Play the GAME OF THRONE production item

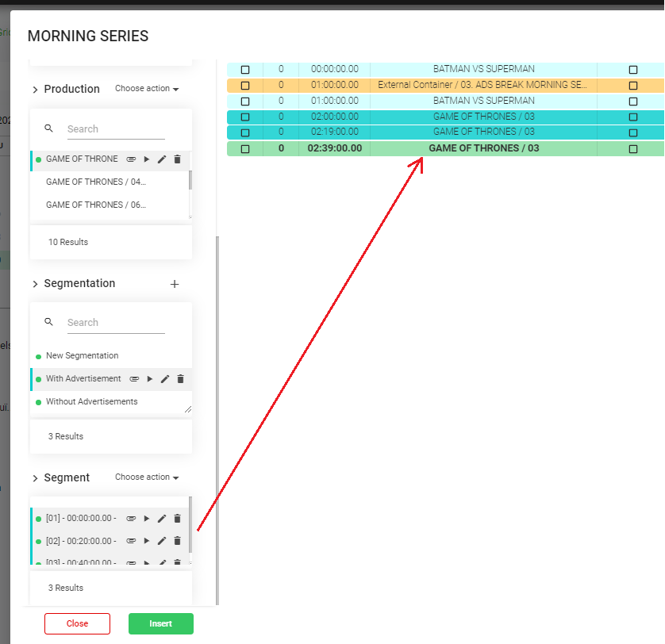tap(147, 159)
